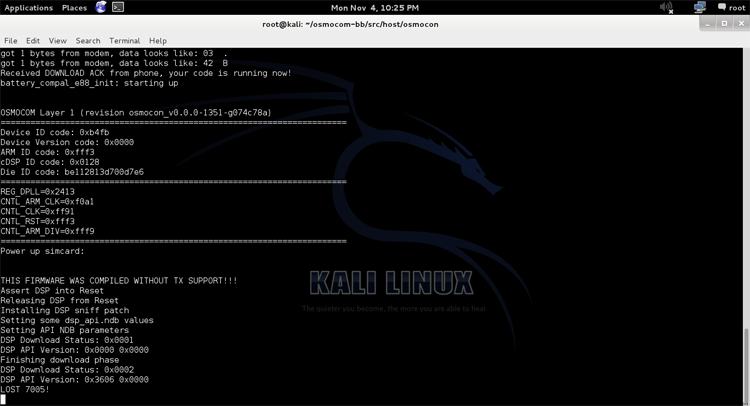Click 'DSP Download Status: 0x0001' line
Screen dimensions: 750x406
click(x=67, y=340)
